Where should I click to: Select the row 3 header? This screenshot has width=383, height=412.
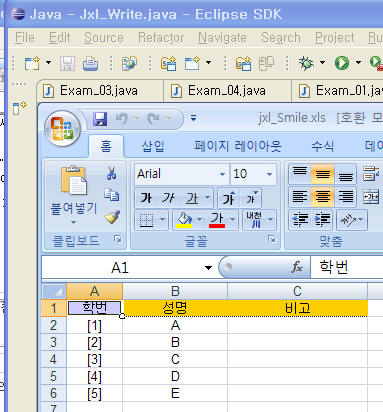click(53, 342)
